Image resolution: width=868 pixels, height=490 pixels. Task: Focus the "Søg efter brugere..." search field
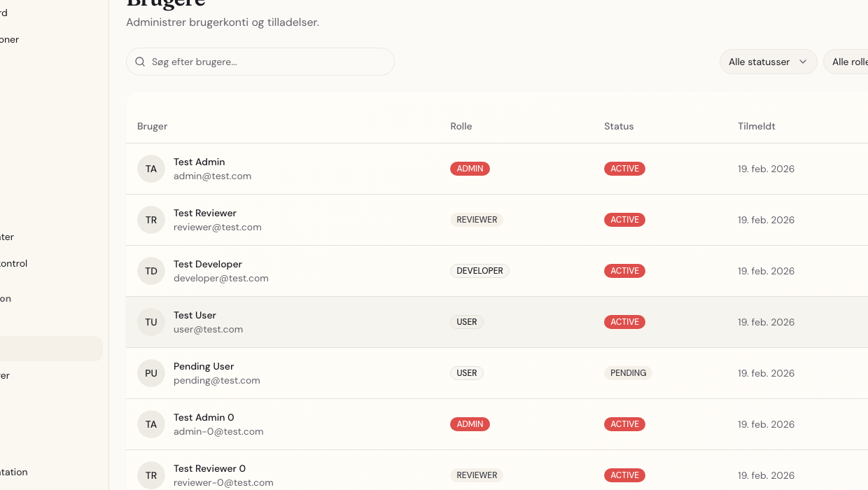tap(269, 62)
